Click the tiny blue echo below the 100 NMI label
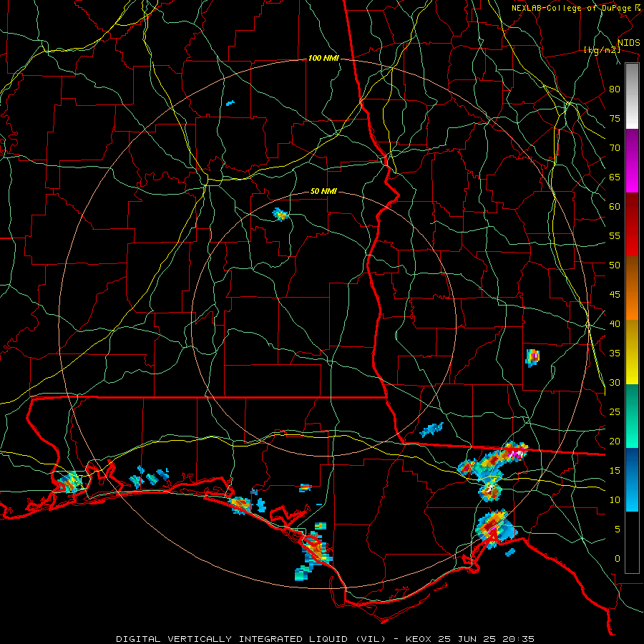644x644 pixels. point(230,102)
